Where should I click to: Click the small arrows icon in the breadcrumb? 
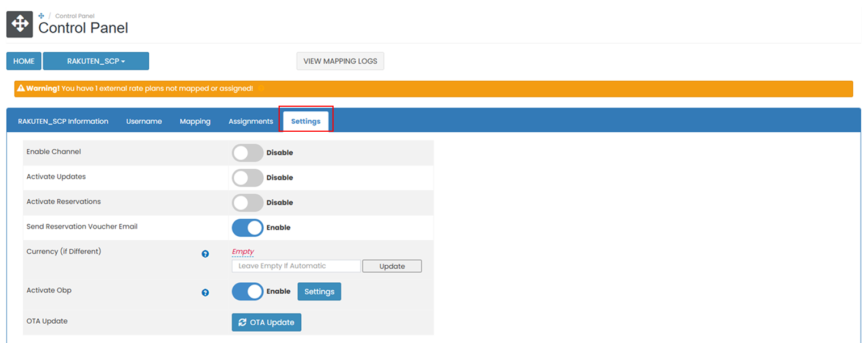point(40,16)
